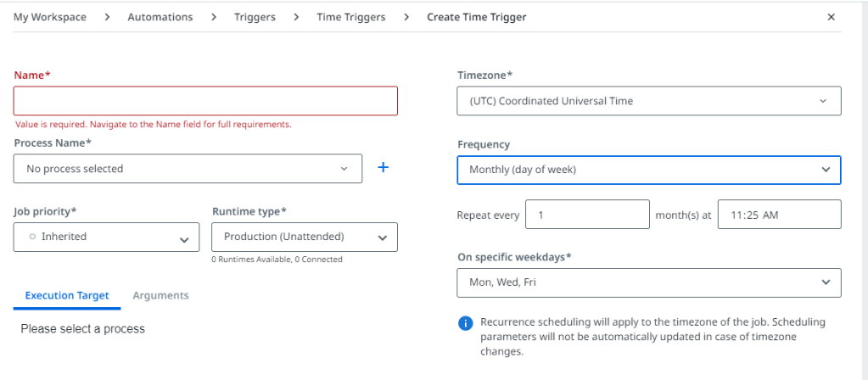This screenshot has height=380, width=868.
Task: Click the 11:25 AM time field
Action: pyautogui.click(x=779, y=215)
